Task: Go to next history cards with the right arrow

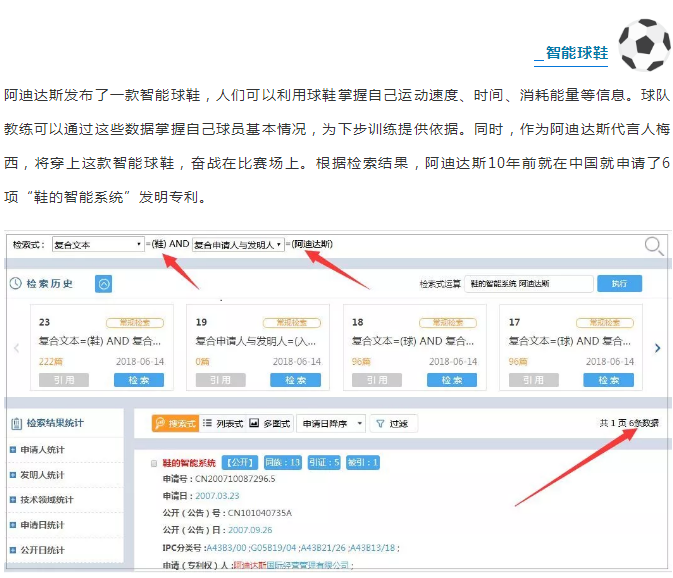Action: click(657, 348)
